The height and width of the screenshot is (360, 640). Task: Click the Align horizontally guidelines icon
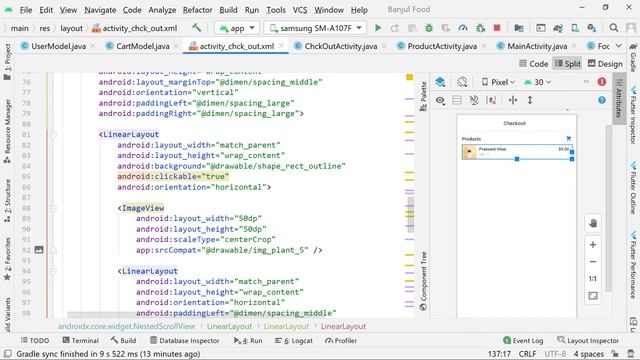tap(513, 100)
